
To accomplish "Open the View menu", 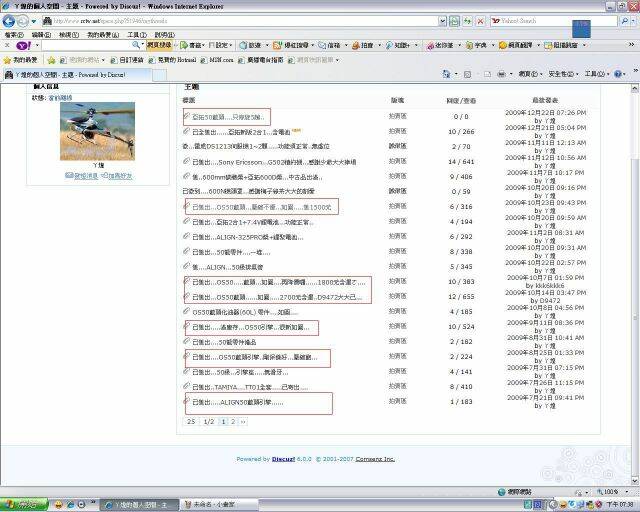I will pyautogui.click(x=69, y=35).
